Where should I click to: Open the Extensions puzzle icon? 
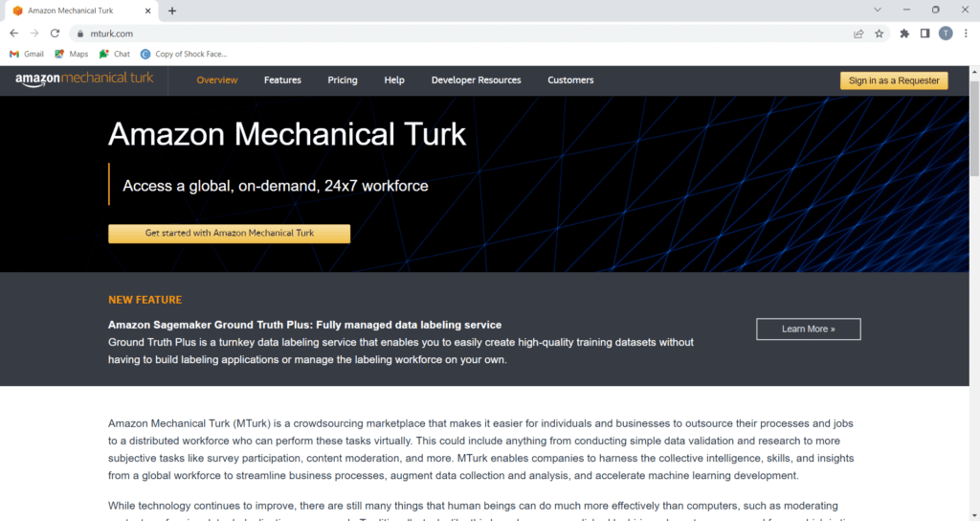coord(904,34)
